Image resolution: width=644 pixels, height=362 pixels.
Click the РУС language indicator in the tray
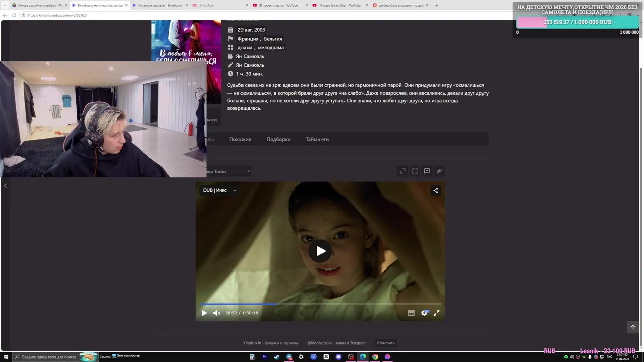(609, 357)
